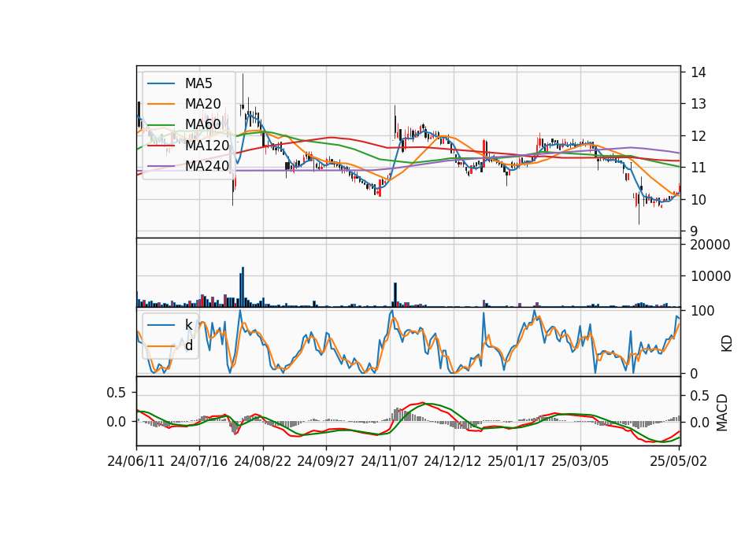Viewport: 756px width, 543px height.
Task: Click the 24/11/07 date axis label
Action: tap(390, 461)
